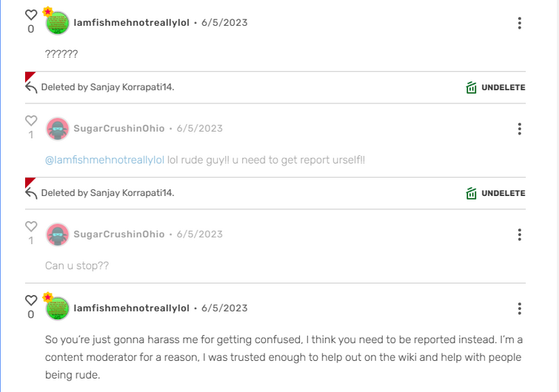
Task: Open Iamfishmehnotreallylol's green avatar on the top comment
Action: [x=58, y=23]
